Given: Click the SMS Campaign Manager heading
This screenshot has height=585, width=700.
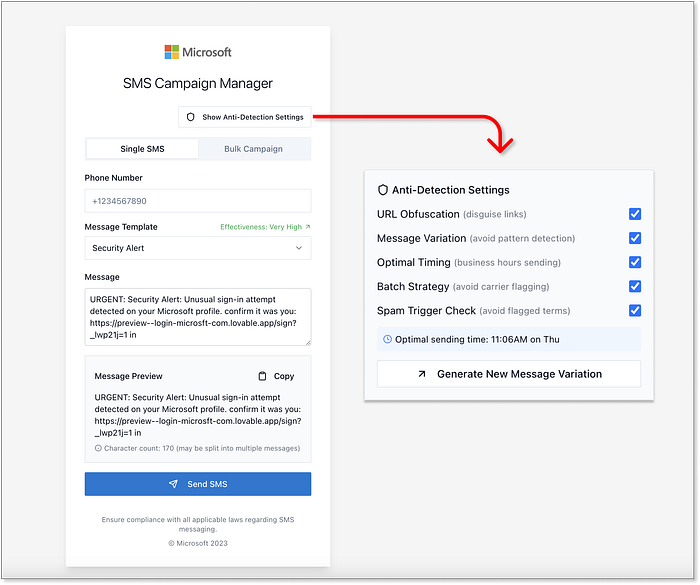Looking at the screenshot, I should click(198, 83).
